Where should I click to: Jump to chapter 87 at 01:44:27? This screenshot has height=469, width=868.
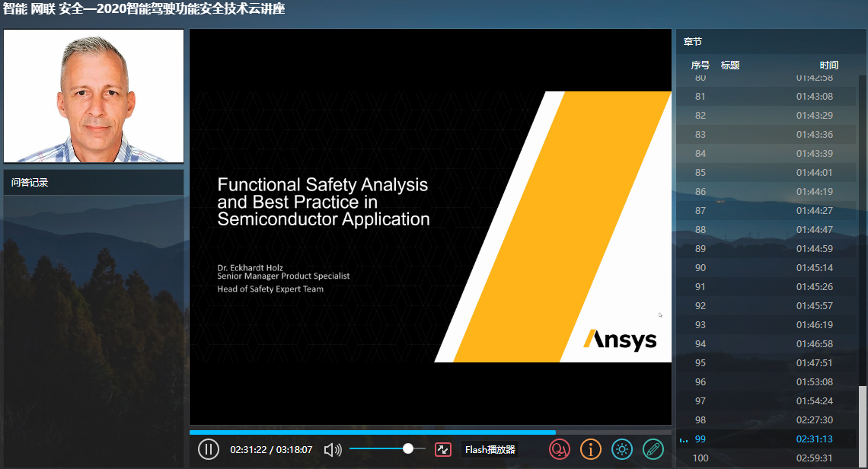pyautogui.click(x=767, y=210)
